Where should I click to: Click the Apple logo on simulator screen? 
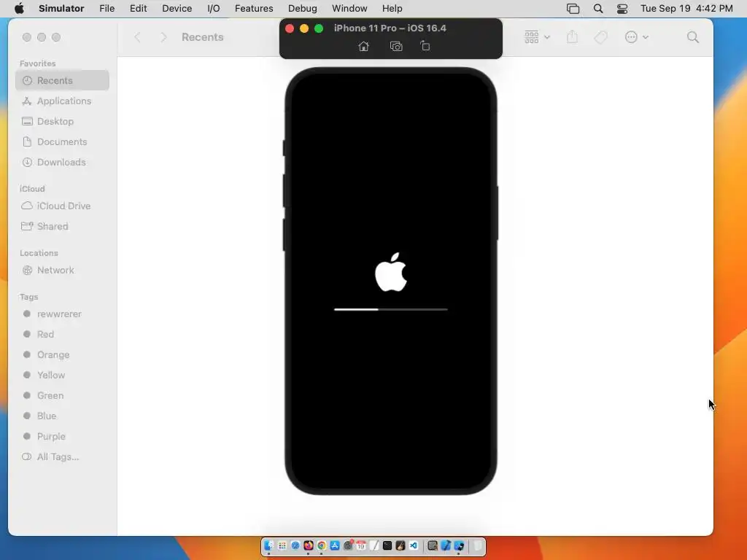[391, 272]
